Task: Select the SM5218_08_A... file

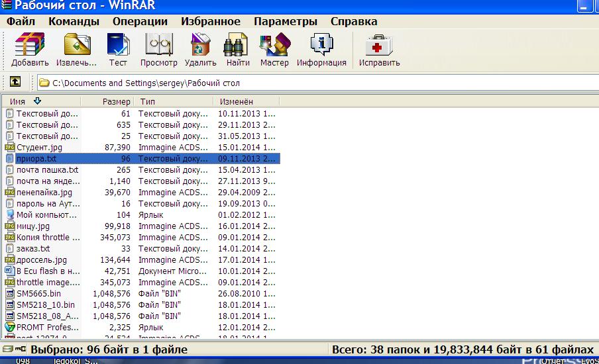Action: (47, 316)
